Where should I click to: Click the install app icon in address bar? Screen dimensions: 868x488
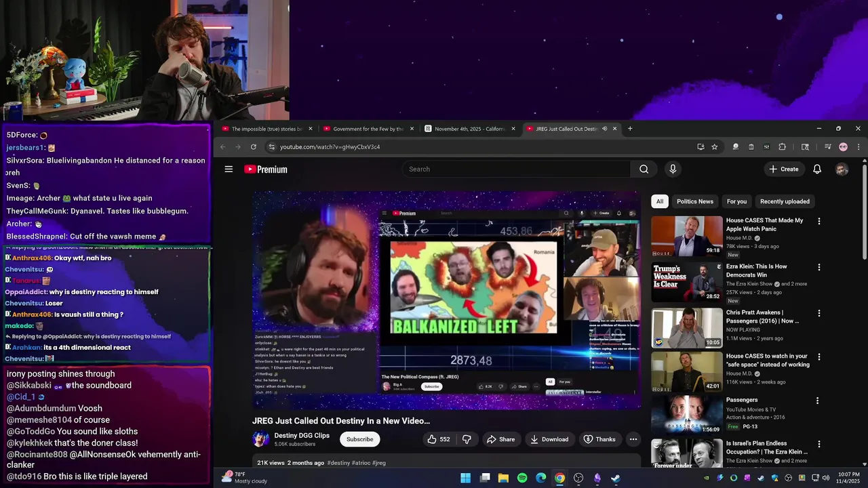[x=701, y=147]
